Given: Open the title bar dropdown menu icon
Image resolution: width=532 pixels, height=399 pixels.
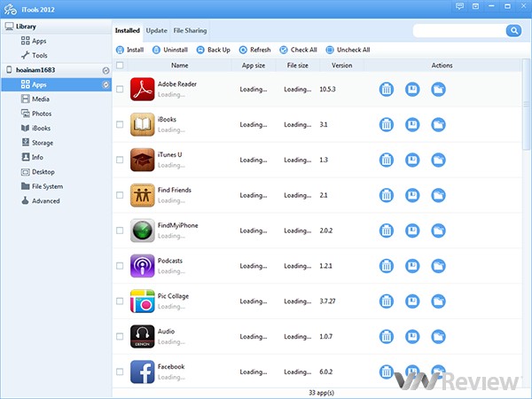Looking at the screenshot, I should tap(475, 6).
